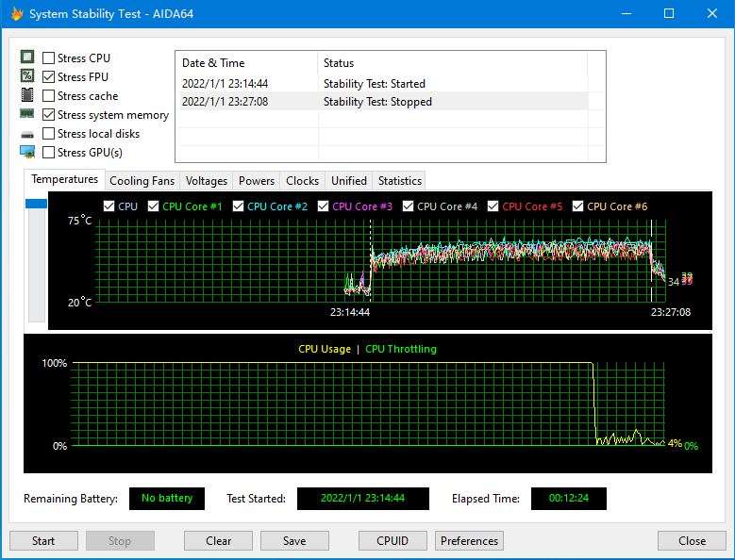Toggle the Stress local disks checkbox

pyautogui.click(x=49, y=134)
